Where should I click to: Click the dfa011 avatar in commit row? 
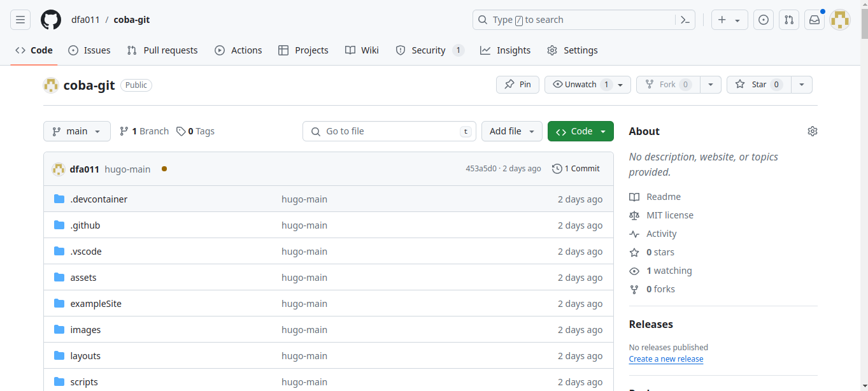pyautogui.click(x=59, y=169)
